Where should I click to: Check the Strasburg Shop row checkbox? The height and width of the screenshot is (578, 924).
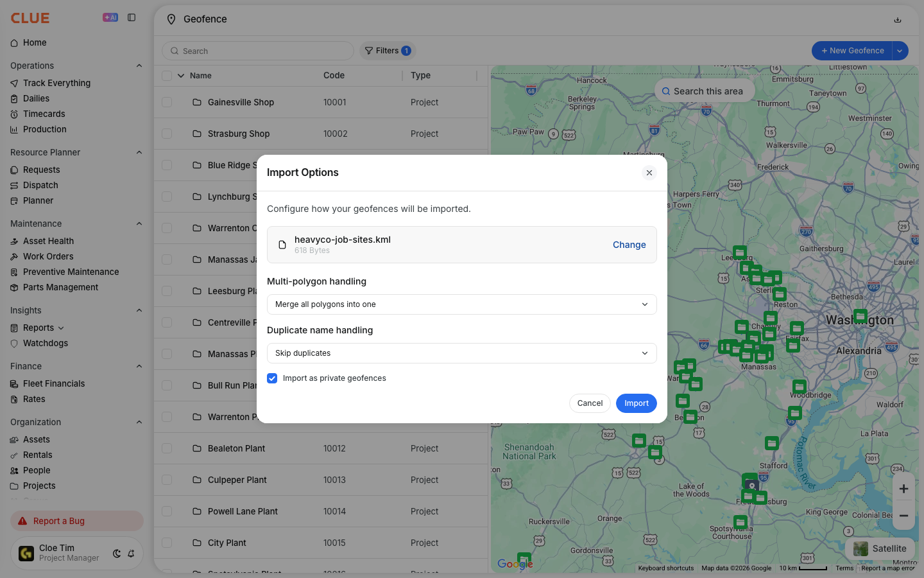(x=167, y=134)
